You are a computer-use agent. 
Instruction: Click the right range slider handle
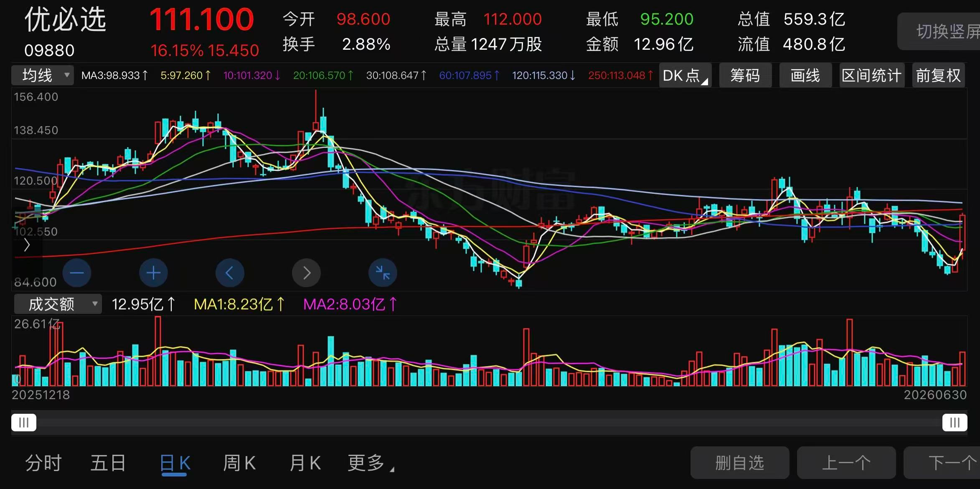(x=955, y=423)
